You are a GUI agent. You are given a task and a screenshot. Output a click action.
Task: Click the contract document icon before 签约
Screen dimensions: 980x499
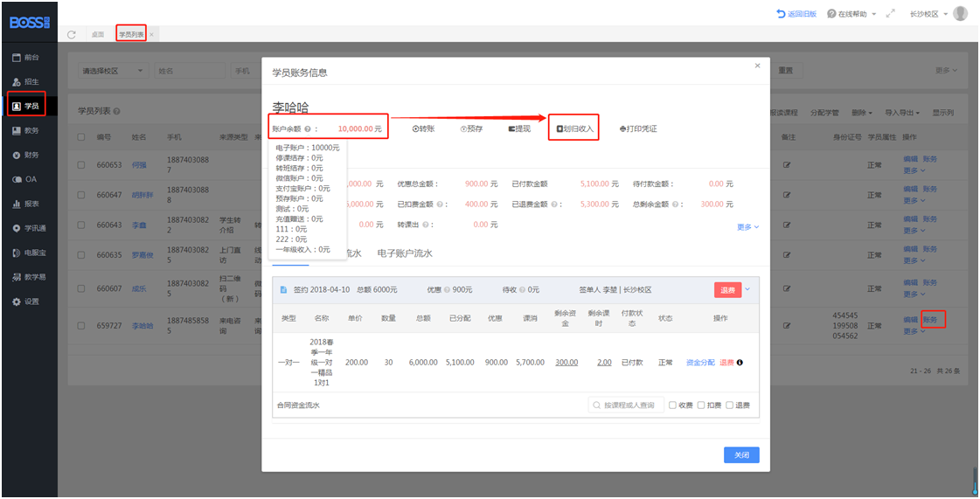point(284,290)
